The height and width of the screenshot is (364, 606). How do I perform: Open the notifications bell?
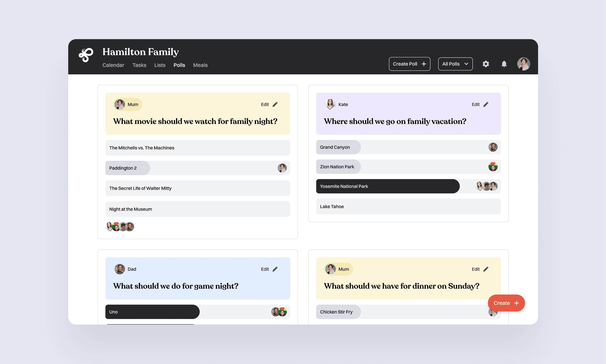[504, 64]
